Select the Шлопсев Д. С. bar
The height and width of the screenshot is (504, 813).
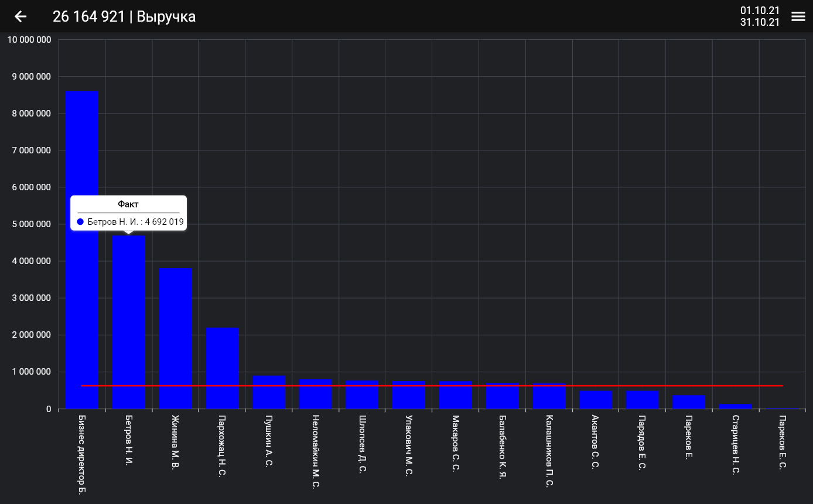click(362, 395)
